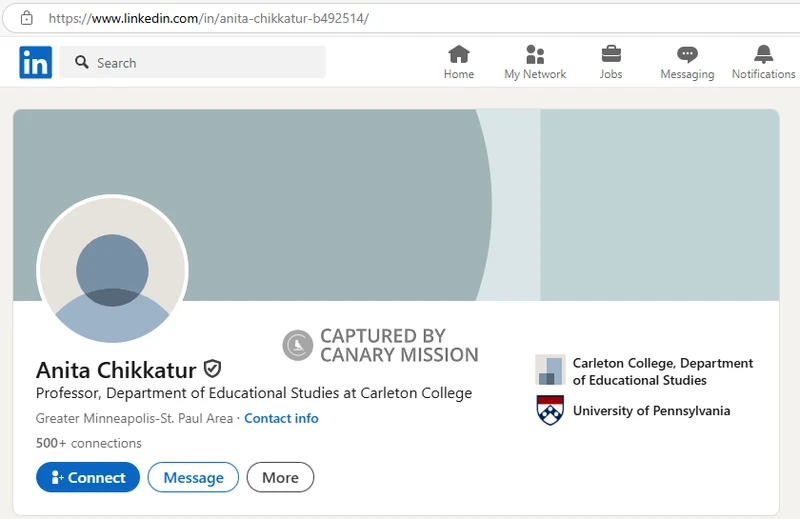800x519 pixels.
Task: Open the Home house icon
Action: click(459, 54)
